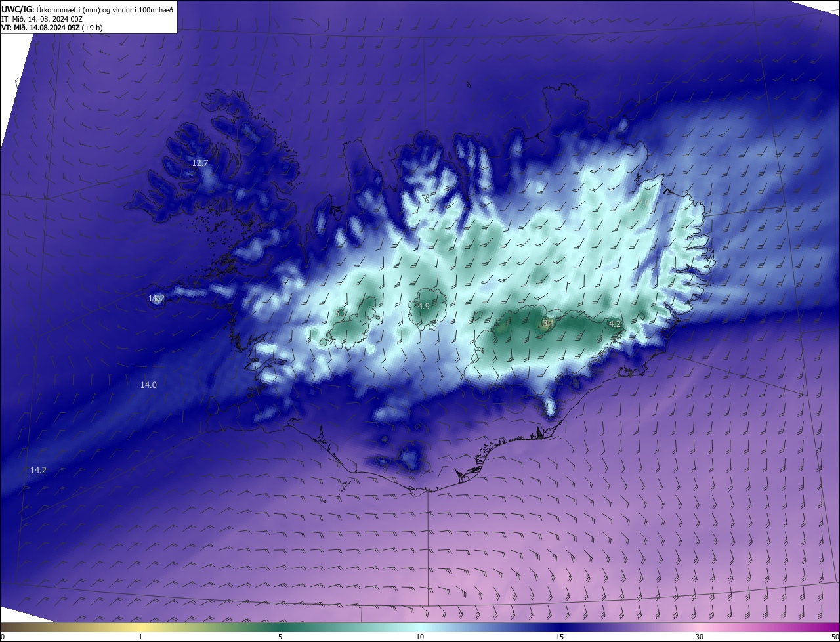840x642 pixels.
Task: Click the value label 3.1
Action: (549, 323)
